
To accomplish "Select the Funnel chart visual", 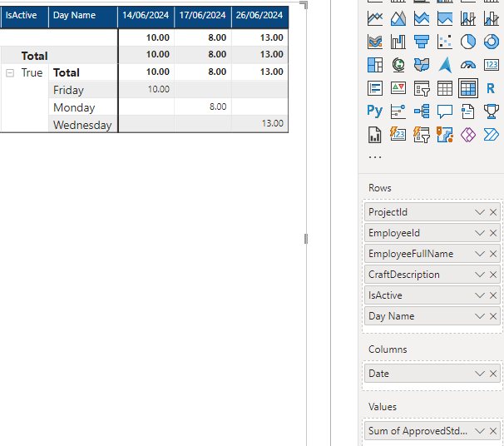I will coord(422,42).
